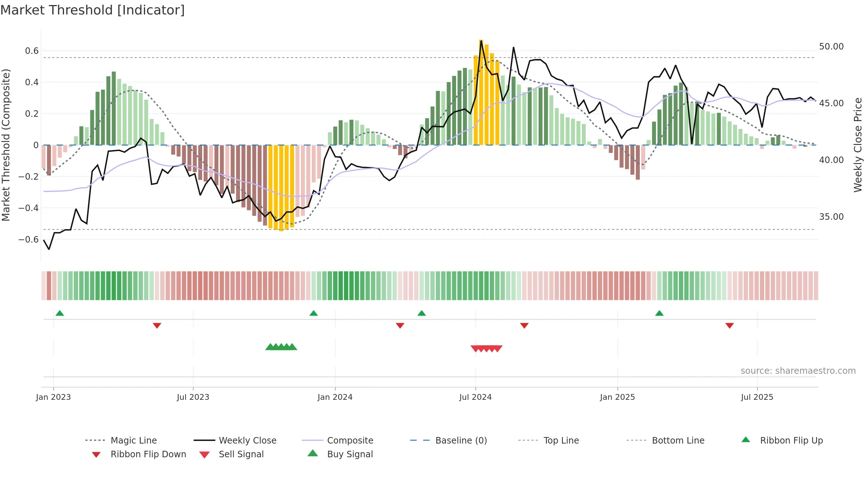Click the red flip-down marker after Jul 2024
The height and width of the screenshot is (488, 868).
coord(524,326)
